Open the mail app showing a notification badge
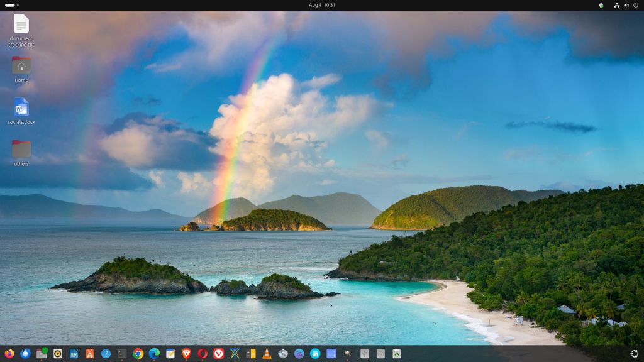Viewport: 644px width, 362px height. (42, 353)
